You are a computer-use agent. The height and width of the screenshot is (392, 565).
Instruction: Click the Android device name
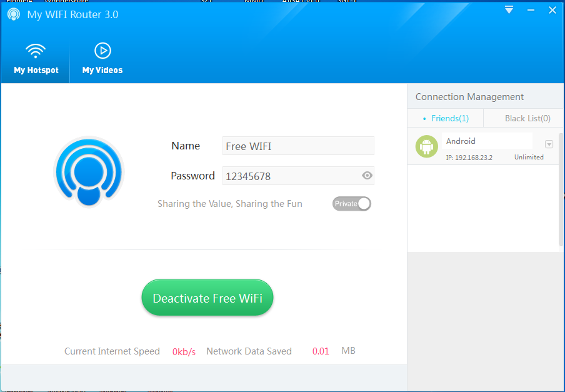[x=461, y=141]
